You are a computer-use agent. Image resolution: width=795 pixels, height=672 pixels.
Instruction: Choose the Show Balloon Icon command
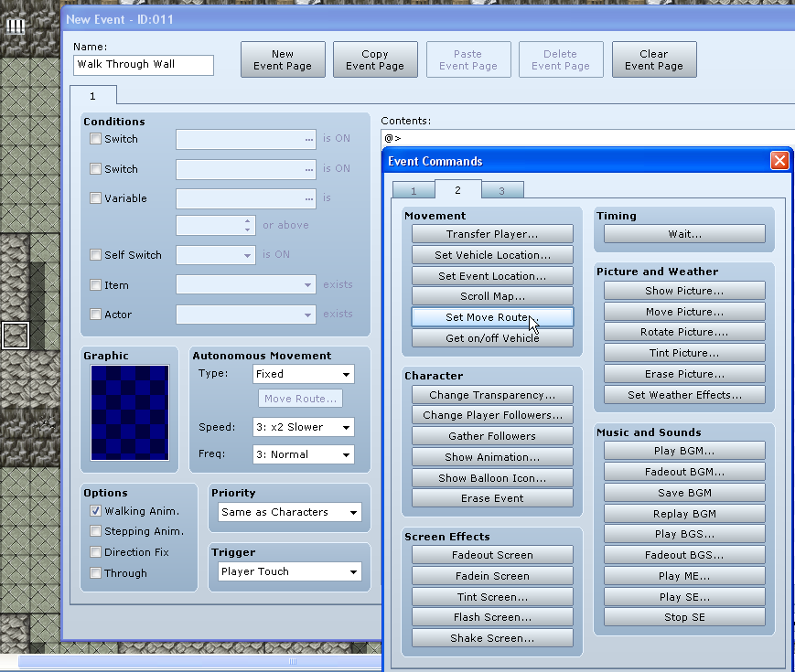coord(492,478)
